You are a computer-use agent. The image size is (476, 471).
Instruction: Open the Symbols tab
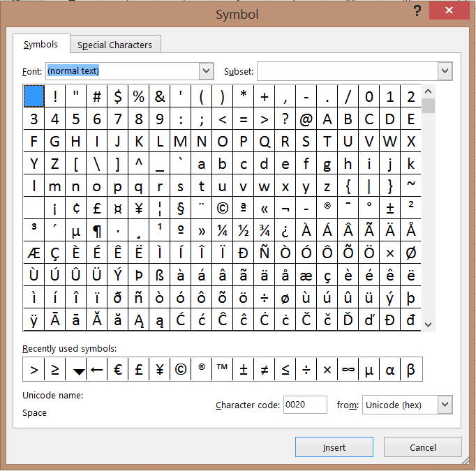pos(40,45)
